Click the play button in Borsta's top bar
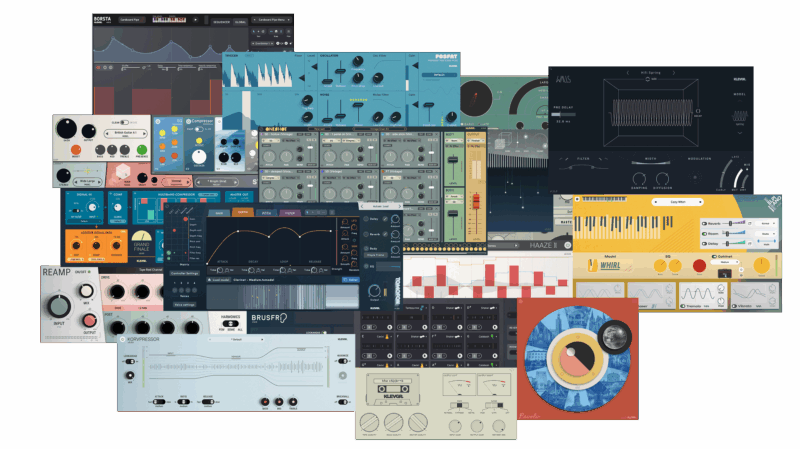Image resolution: width=800 pixels, height=449 pixels. [x=195, y=20]
